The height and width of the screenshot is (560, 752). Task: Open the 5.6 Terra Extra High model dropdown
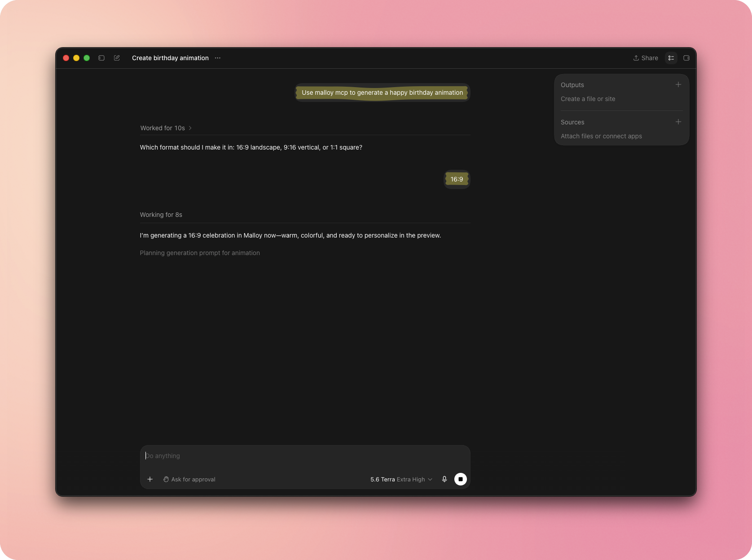401,479
